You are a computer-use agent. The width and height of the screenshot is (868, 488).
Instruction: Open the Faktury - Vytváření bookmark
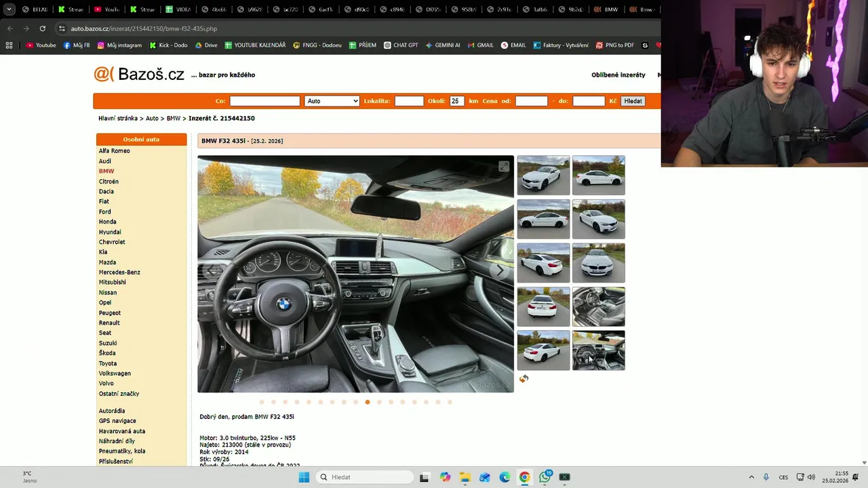click(561, 45)
